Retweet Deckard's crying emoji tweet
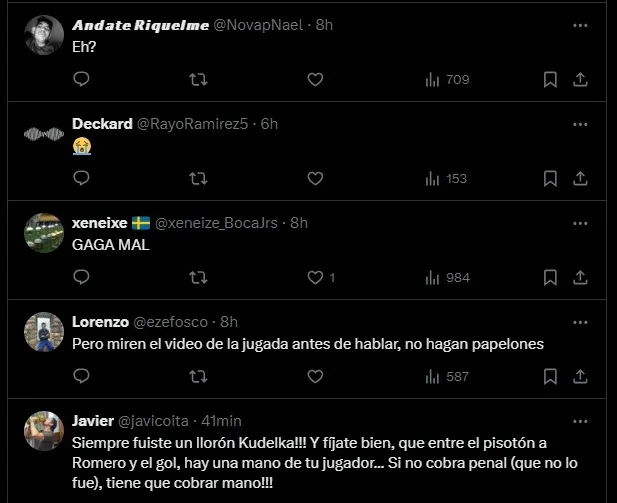The image size is (617, 503). pos(198,178)
